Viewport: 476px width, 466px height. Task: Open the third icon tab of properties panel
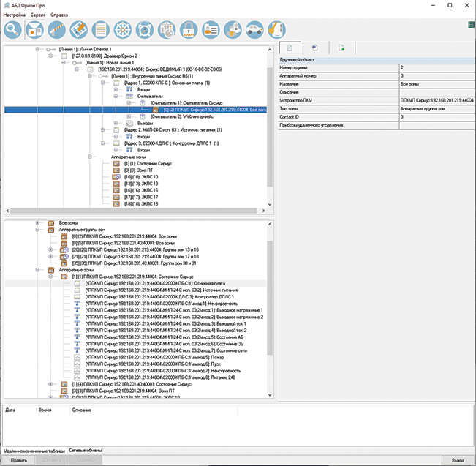(341, 48)
